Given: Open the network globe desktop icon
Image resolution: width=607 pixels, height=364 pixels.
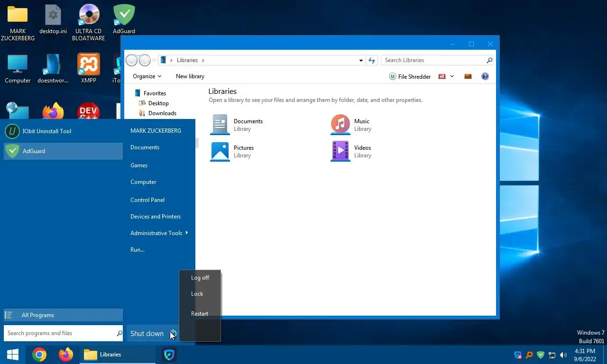Looking at the screenshot, I should pyautogui.click(x=18, y=111).
